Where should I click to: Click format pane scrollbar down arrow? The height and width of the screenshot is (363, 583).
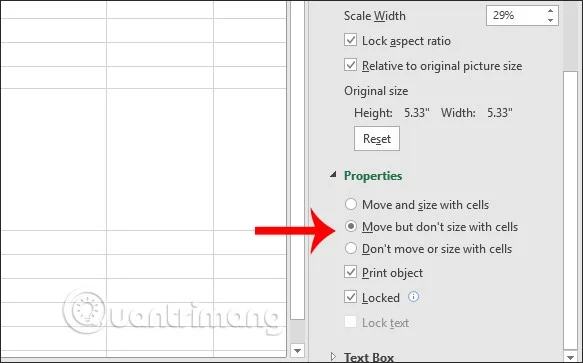[x=570, y=357]
